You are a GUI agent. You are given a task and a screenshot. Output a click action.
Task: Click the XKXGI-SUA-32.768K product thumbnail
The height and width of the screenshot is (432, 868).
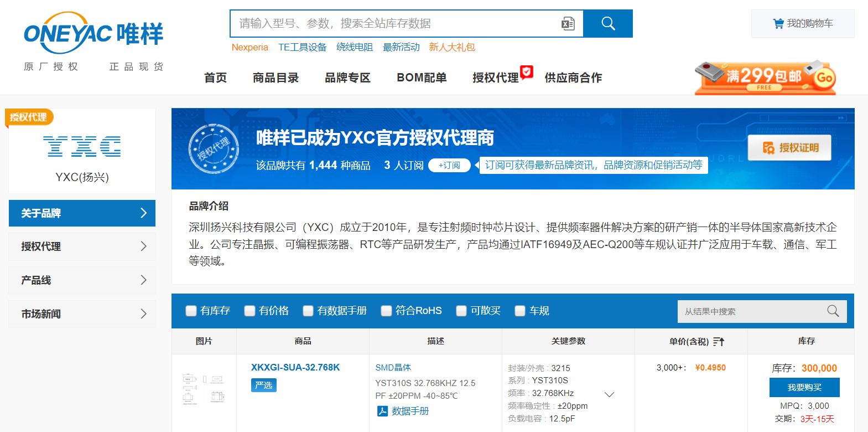(x=204, y=388)
